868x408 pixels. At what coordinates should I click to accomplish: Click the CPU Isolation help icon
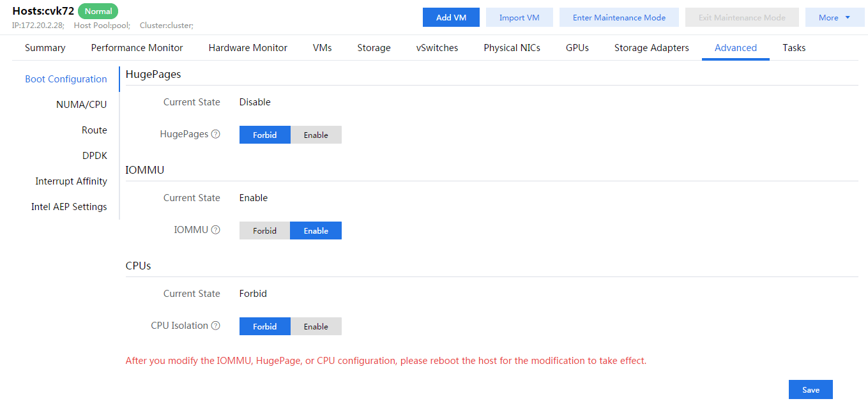216,326
